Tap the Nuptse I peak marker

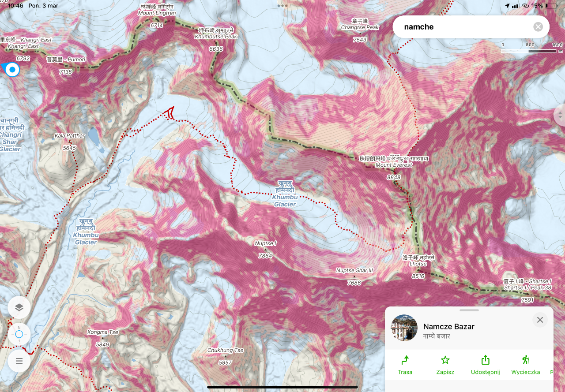pyautogui.click(x=265, y=249)
